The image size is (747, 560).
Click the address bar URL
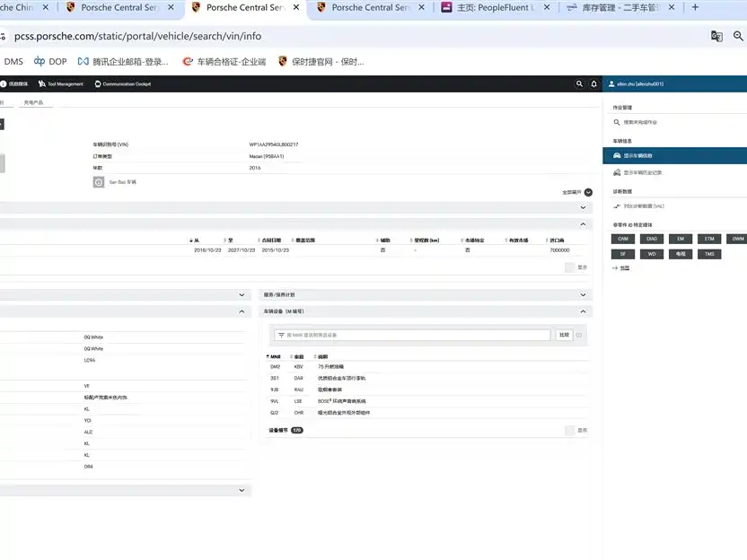[x=137, y=36]
